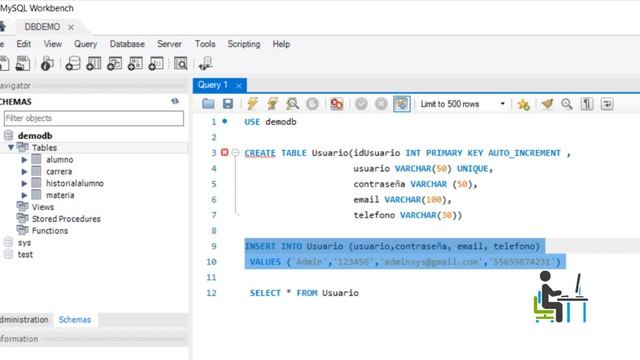The height and width of the screenshot is (360, 640).
Task: Toggle continue-on-error red icon in query toolbar
Action: [337, 104]
